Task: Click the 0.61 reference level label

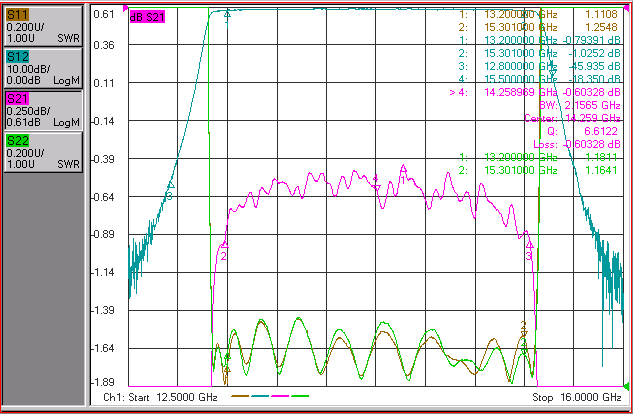Action: click(104, 14)
